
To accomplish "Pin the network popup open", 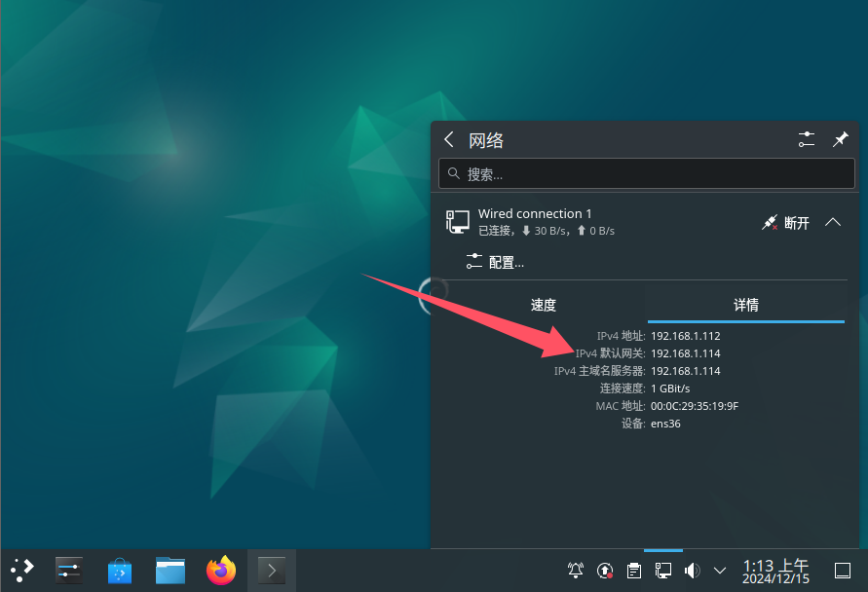I will tap(840, 140).
